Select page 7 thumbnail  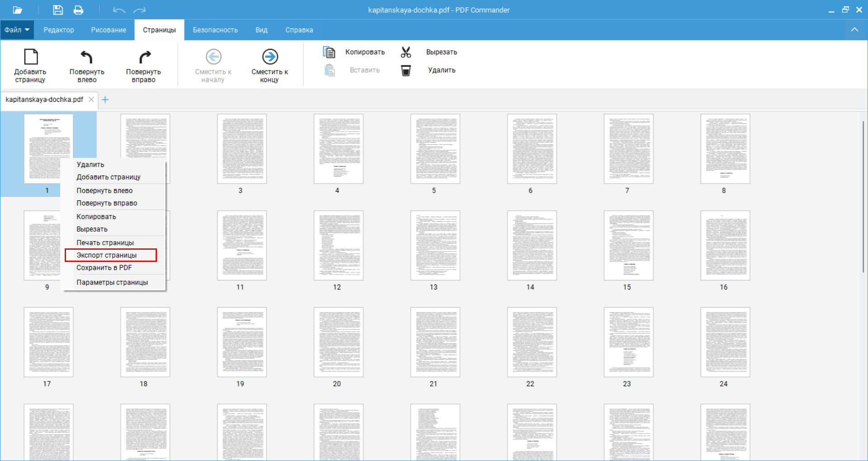[x=629, y=149]
